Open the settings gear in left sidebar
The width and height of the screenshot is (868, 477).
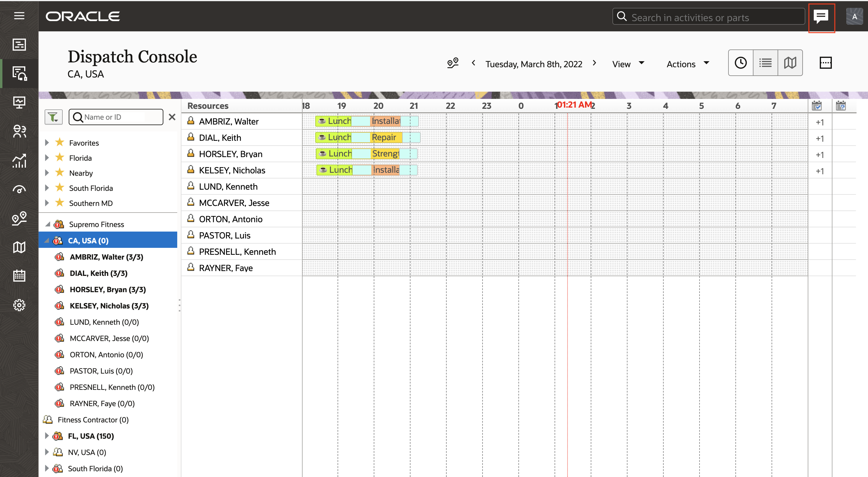coord(19,305)
